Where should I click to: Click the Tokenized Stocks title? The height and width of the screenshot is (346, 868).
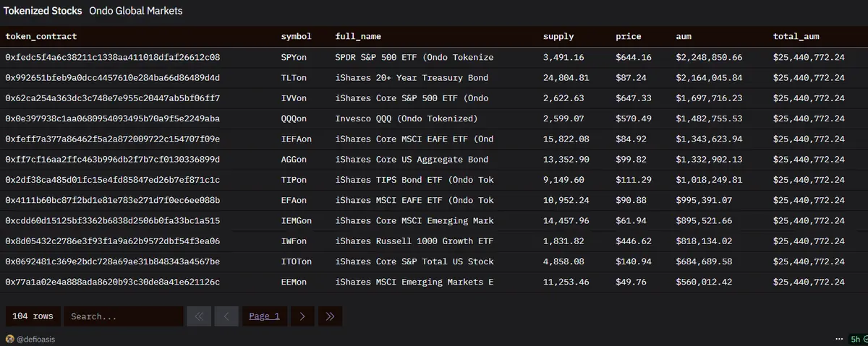(x=43, y=11)
